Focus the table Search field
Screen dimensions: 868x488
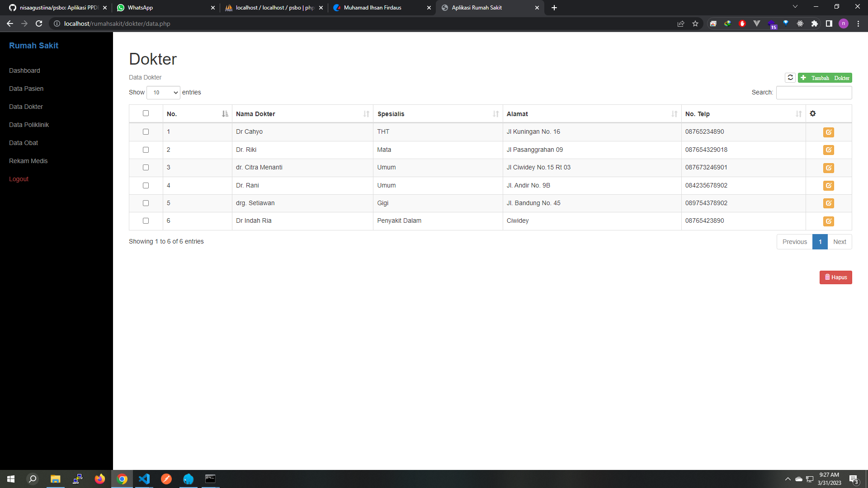tap(814, 93)
